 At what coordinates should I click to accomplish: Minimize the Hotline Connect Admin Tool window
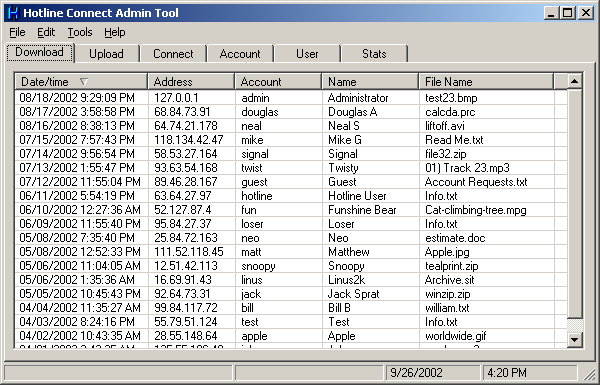tap(551, 13)
